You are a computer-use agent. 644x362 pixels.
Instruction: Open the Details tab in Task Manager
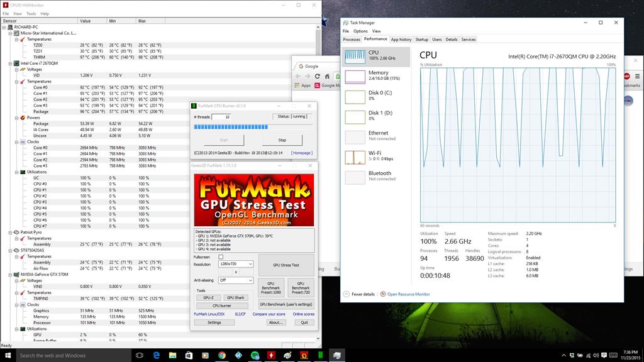pos(452,40)
